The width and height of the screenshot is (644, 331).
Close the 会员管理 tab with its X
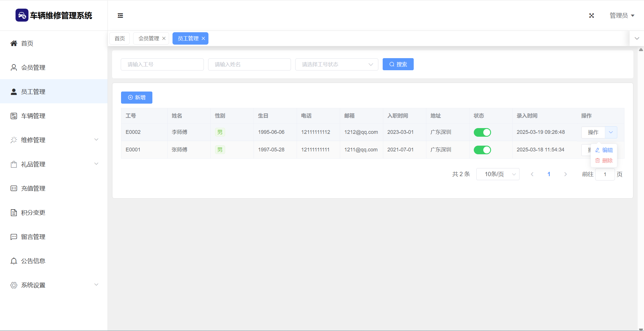[164, 39]
